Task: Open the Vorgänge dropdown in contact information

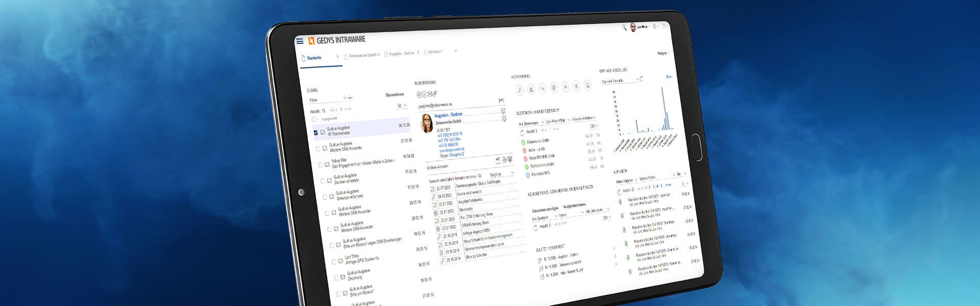Action: point(501,174)
